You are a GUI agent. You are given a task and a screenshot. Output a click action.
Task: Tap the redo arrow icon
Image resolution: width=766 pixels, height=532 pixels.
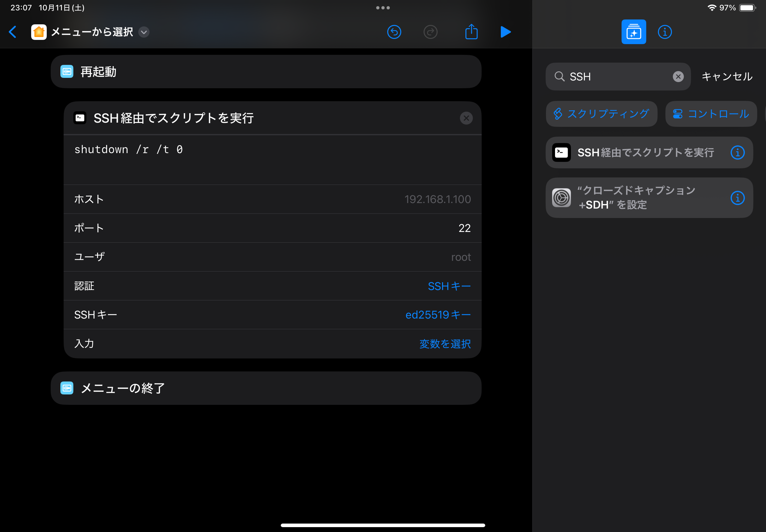coord(430,32)
